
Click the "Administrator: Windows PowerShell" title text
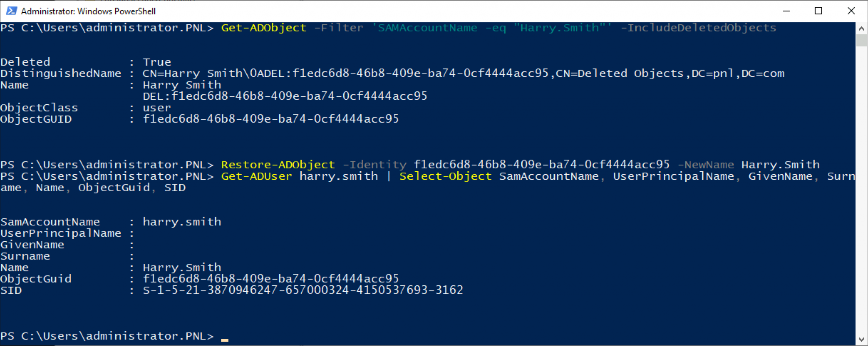point(88,11)
